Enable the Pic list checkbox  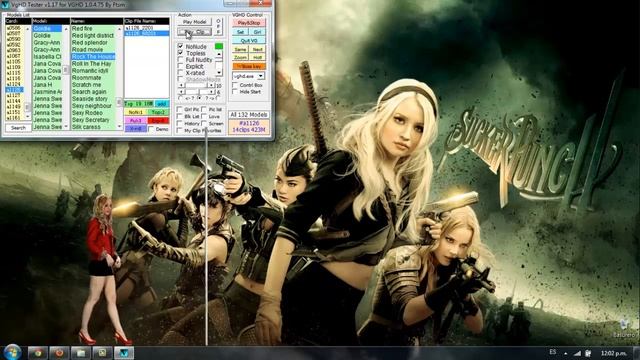[x=204, y=109]
